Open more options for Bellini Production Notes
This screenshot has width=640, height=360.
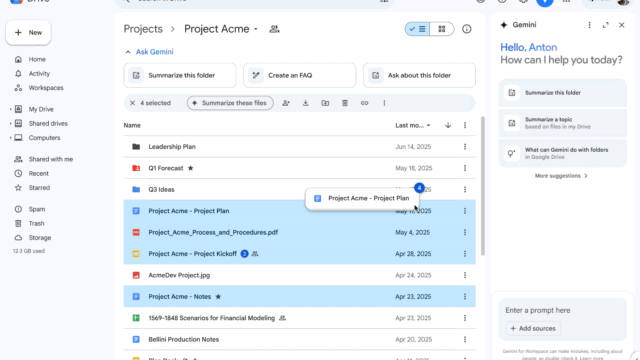465,340
